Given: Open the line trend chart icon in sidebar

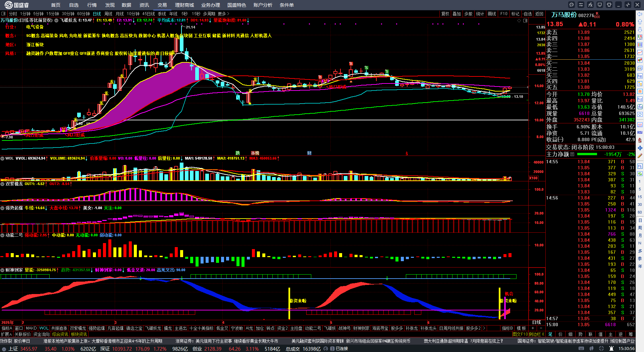Looking at the screenshot, I should click(x=640, y=53).
